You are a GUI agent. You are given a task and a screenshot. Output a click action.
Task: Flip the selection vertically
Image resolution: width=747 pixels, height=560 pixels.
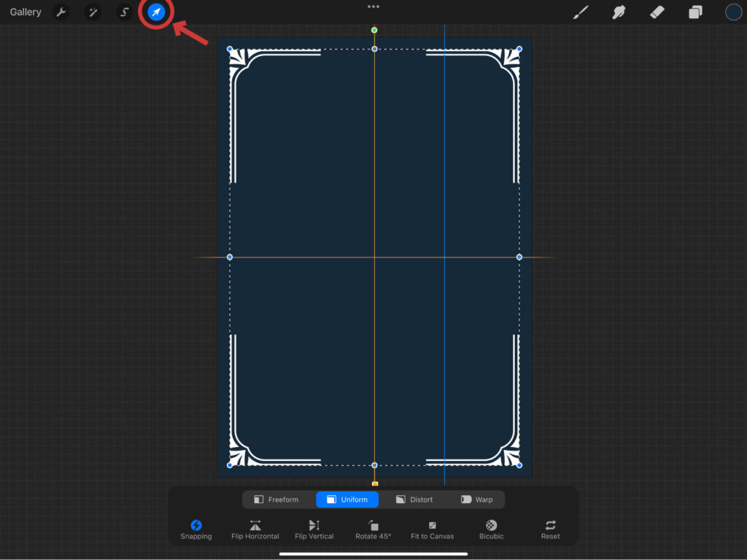(x=314, y=529)
